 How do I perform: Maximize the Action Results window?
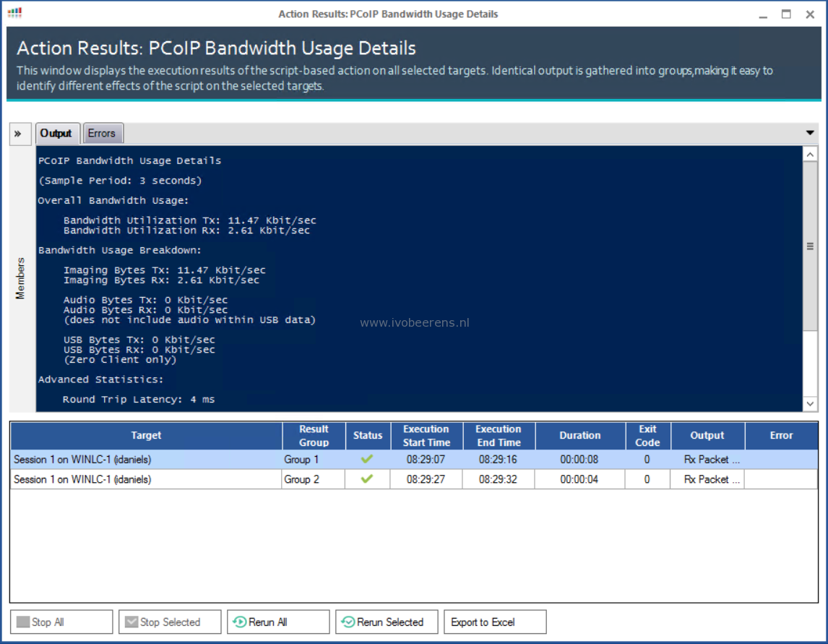point(786,14)
